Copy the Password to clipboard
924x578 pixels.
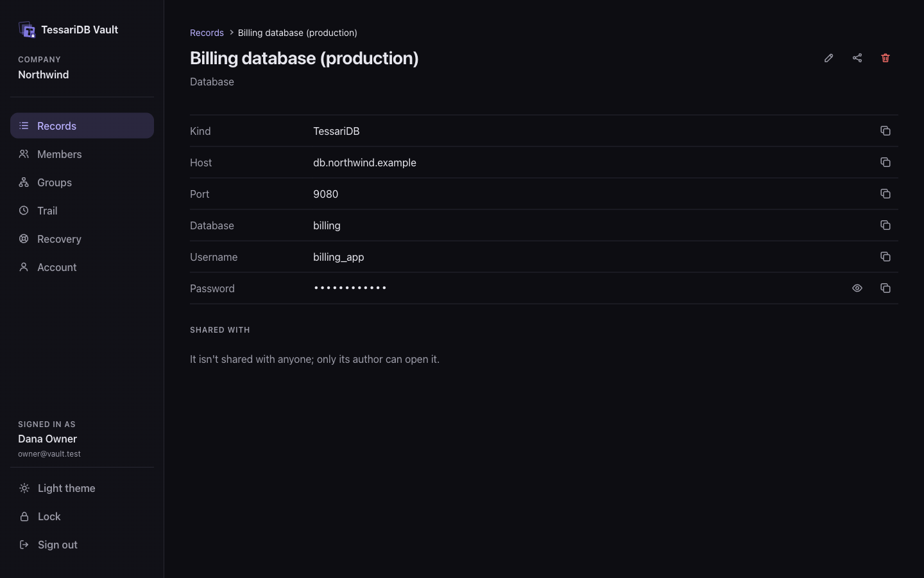(885, 288)
